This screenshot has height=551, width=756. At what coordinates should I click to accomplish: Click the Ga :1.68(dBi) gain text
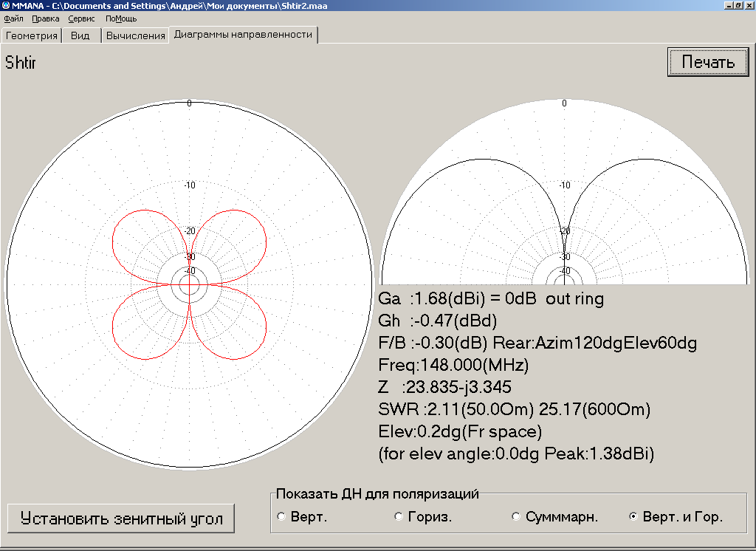point(491,298)
